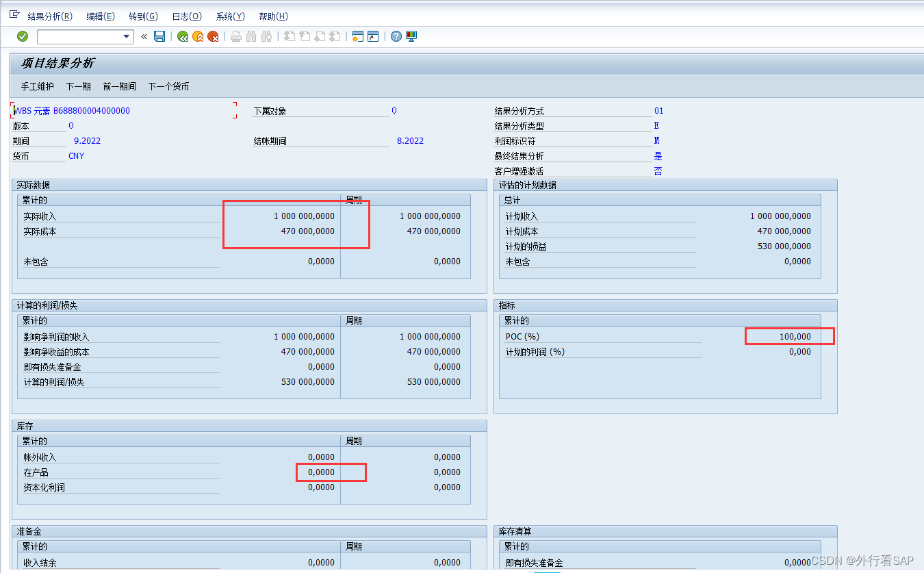Click the 评估的计划数据 未包含 value 0,0000
This screenshot has width=924, height=573.
797,262
